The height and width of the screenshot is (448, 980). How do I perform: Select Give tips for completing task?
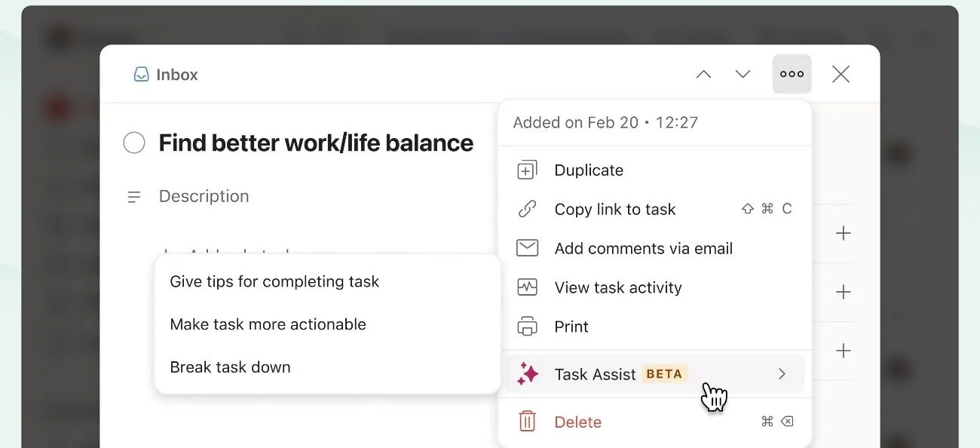(274, 281)
